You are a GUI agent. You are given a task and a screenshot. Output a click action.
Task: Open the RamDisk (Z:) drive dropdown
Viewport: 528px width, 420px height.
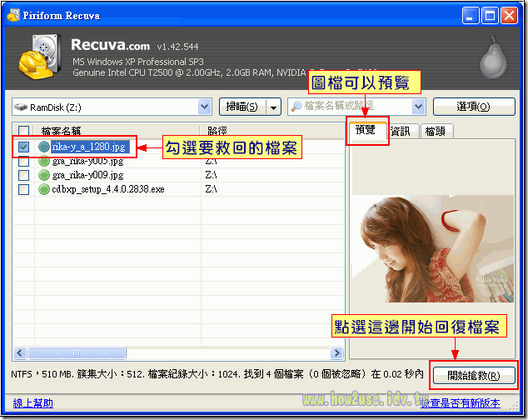pos(204,107)
